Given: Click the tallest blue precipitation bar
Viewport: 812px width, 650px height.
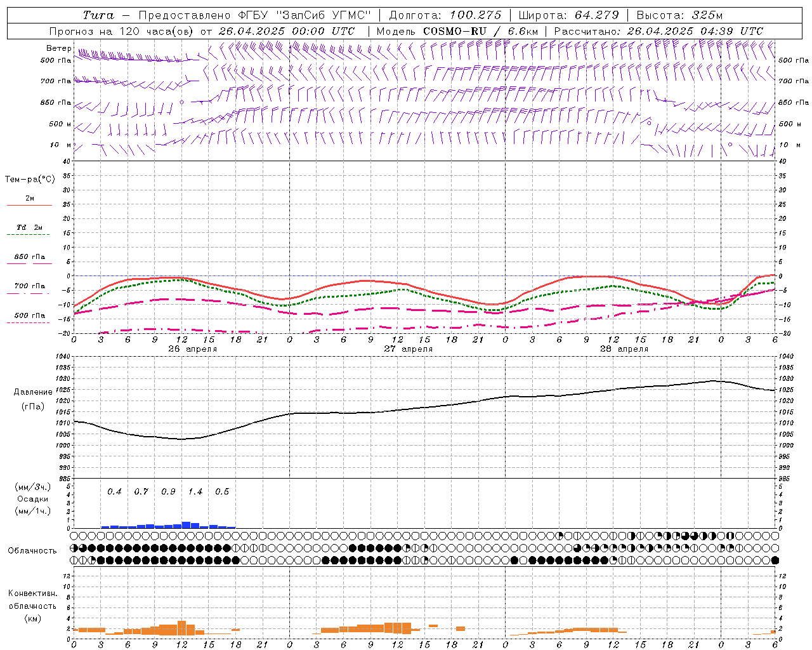Looking at the screenshot, I should pos(186,525).
